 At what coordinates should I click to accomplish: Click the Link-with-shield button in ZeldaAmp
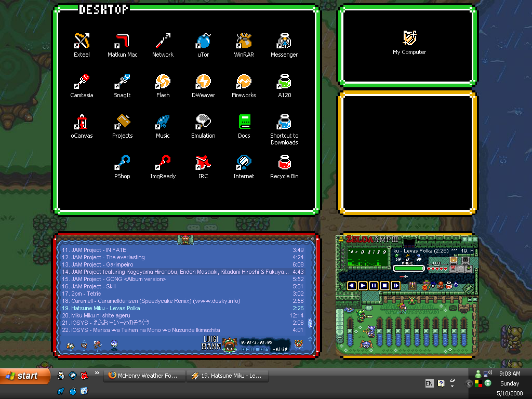tap(426, 285)
